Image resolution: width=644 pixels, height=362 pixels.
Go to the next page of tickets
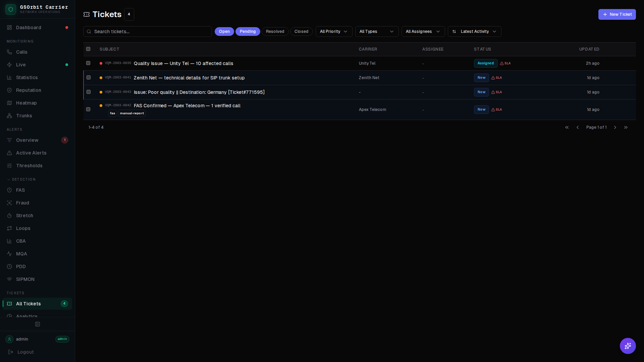pos(615,127)
